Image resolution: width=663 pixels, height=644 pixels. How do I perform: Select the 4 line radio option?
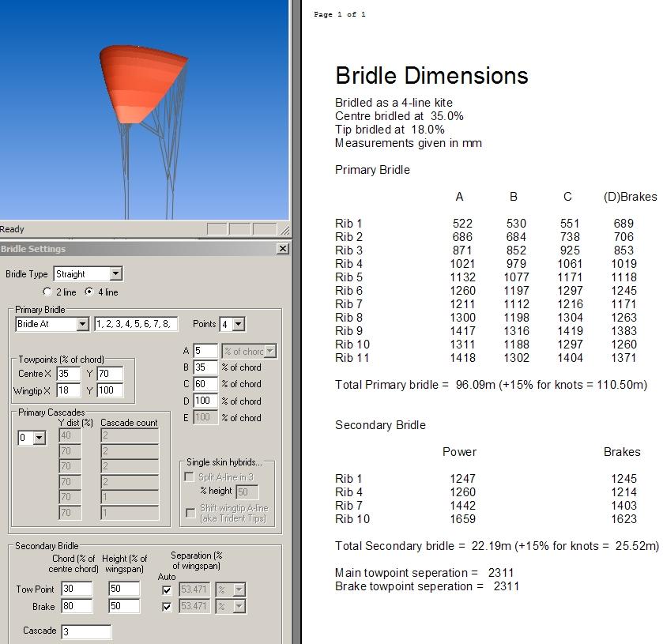(89, 292)
